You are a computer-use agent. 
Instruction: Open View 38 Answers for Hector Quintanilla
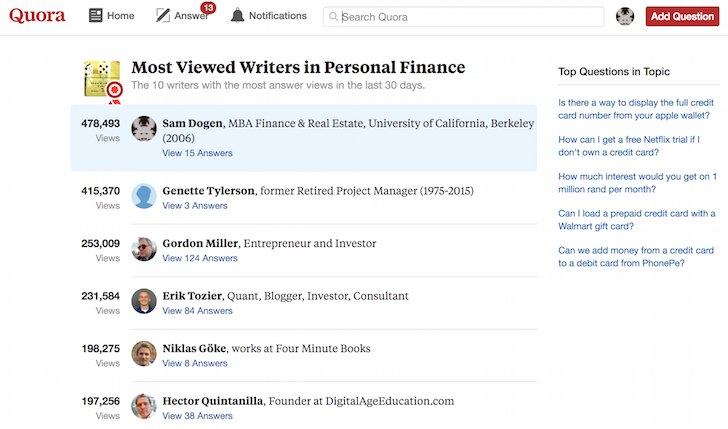pyautogui.click(x=197, y=416)
